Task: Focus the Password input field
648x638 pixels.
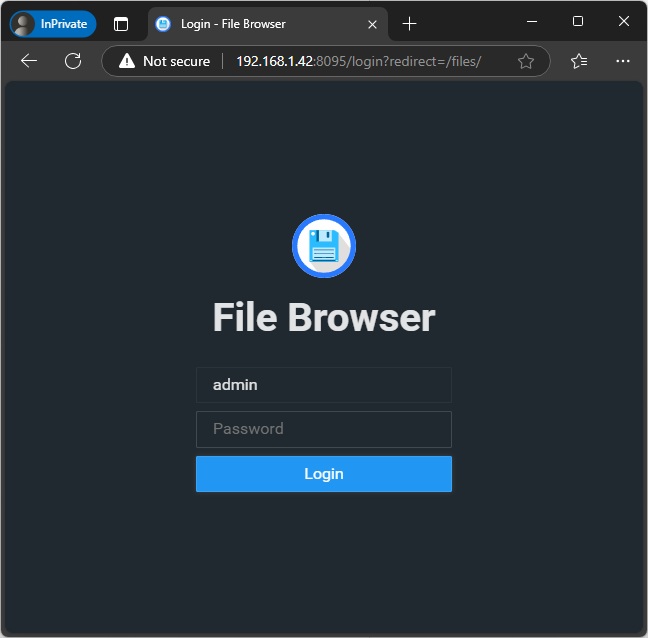Action: coord(324,429)
